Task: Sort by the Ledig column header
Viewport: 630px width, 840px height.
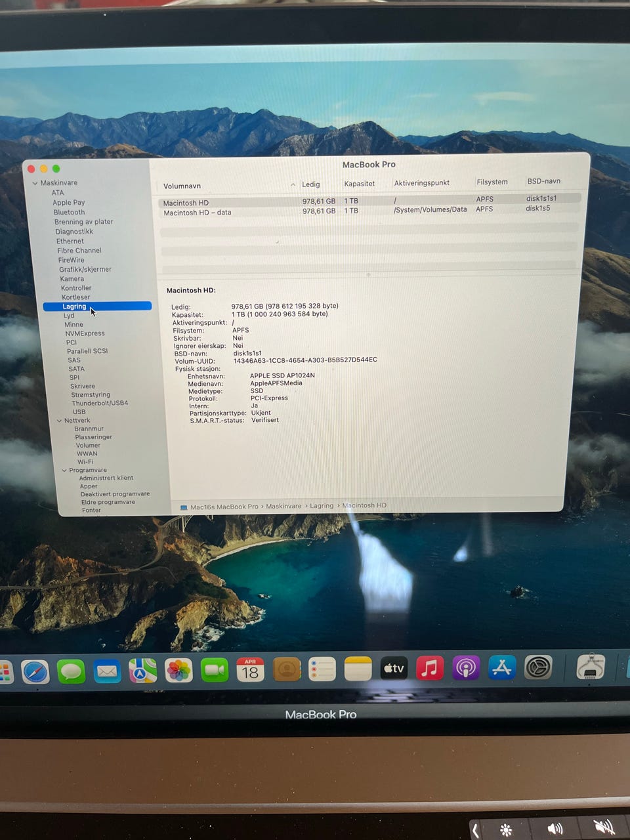Action: pos(311,184)
